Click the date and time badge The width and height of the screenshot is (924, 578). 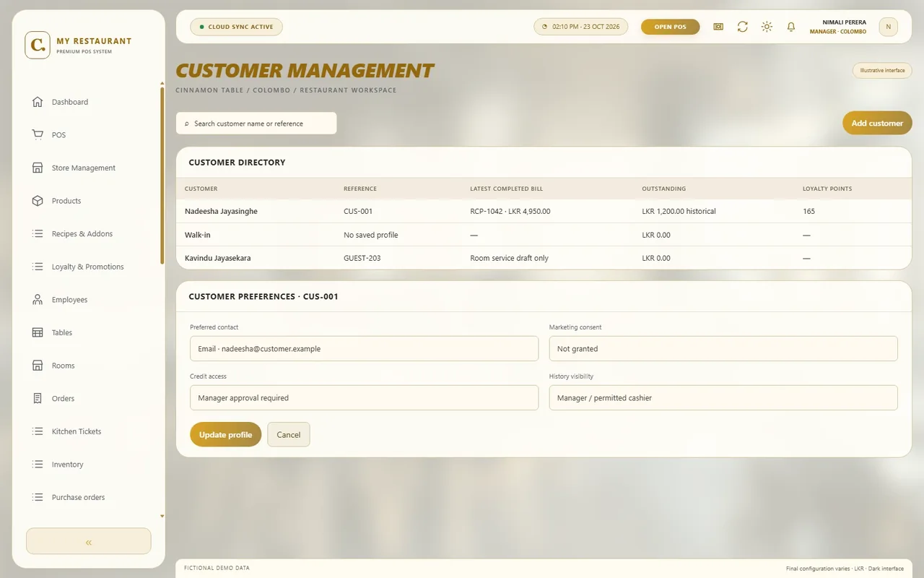(x=580, y=27)
